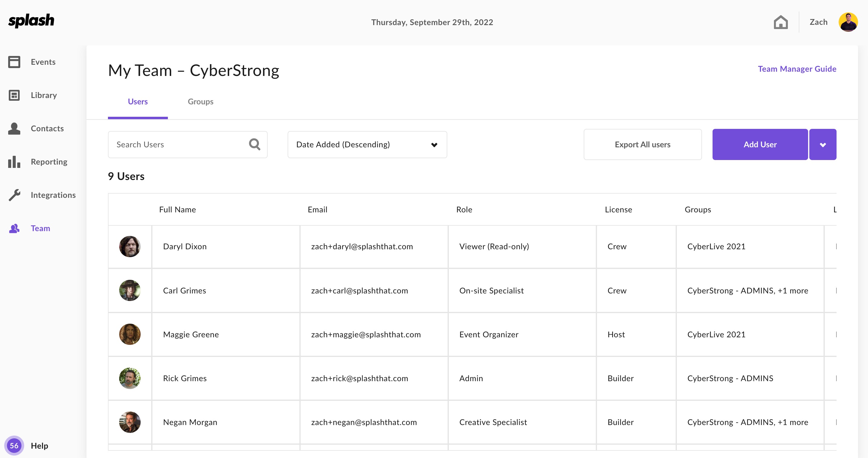868x458 pixels.
Task: Select the Negan Morgan name cell
Action: [226, 422]
